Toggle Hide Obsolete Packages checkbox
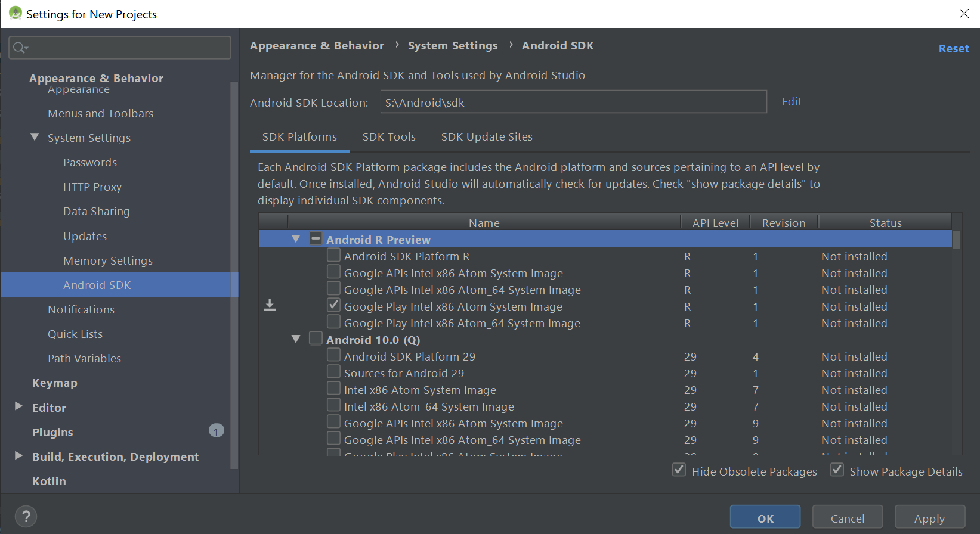The width and height of the screenshot is (980, 534). point(679,470)
